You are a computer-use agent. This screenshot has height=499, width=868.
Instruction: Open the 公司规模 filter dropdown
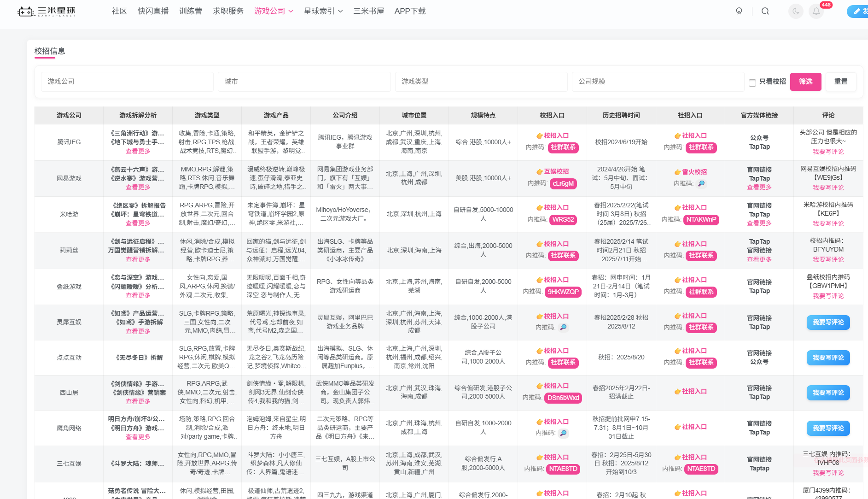(x=658, y=82)
